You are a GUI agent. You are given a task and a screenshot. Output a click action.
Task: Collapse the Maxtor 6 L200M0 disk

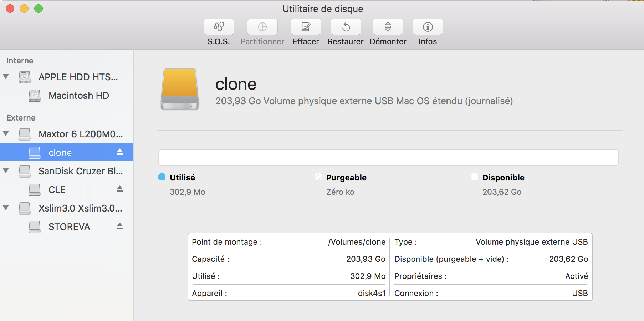[6, 134]
